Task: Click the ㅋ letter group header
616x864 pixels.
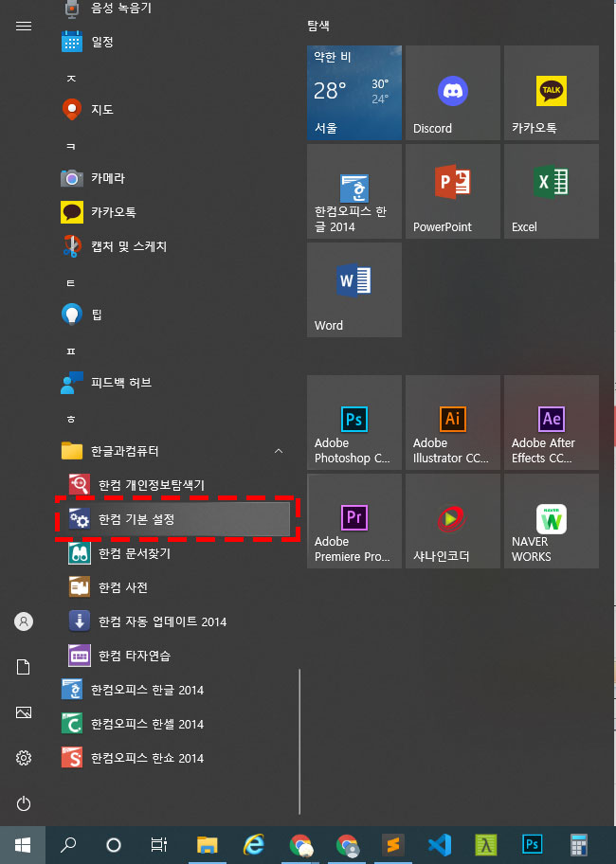Action: [71, 147]
